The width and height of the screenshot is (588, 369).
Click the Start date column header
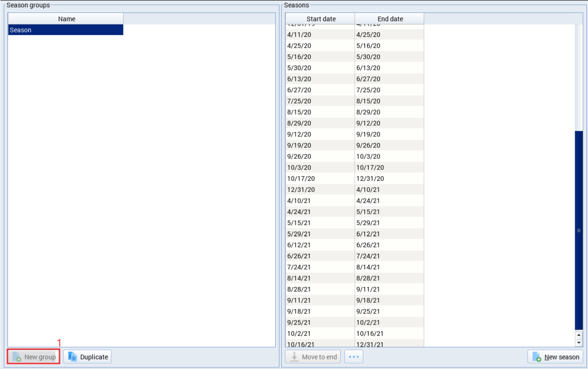click(320, 19)
